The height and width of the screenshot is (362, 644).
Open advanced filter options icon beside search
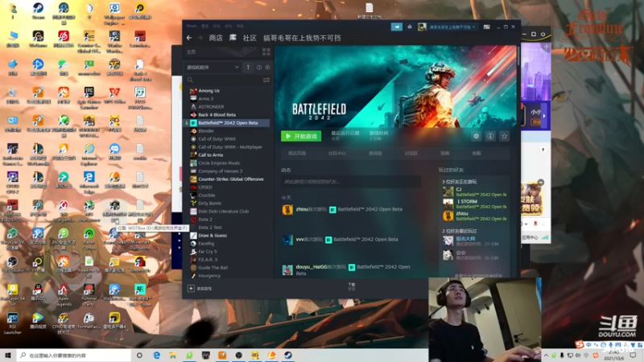click(x=266, y=80)
